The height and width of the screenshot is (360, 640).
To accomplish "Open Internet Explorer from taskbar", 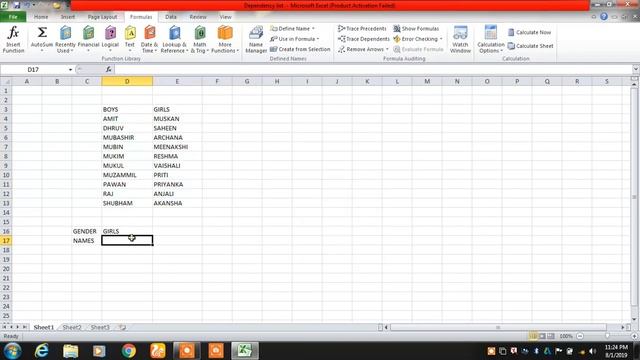I will (x=41, y=351).
